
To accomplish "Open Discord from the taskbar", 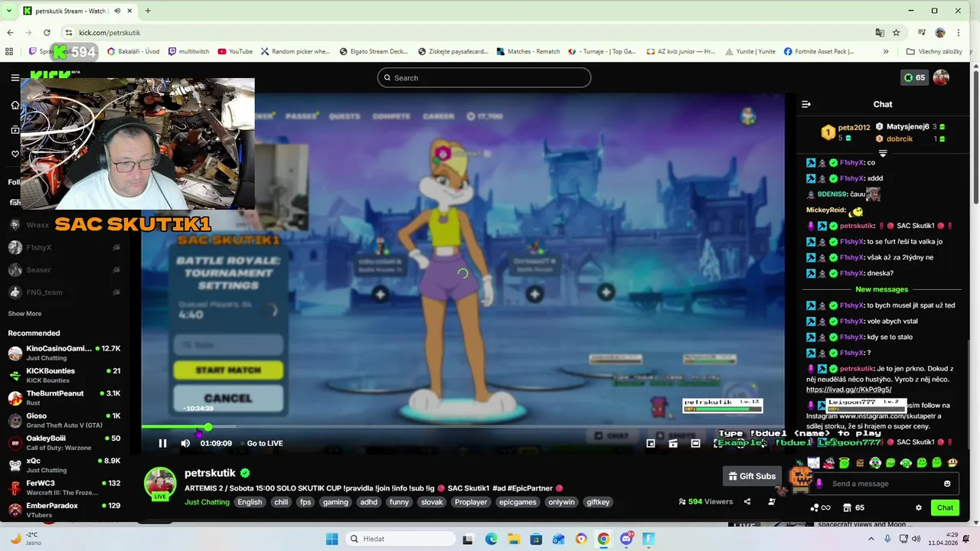I will tap(626, 539).
